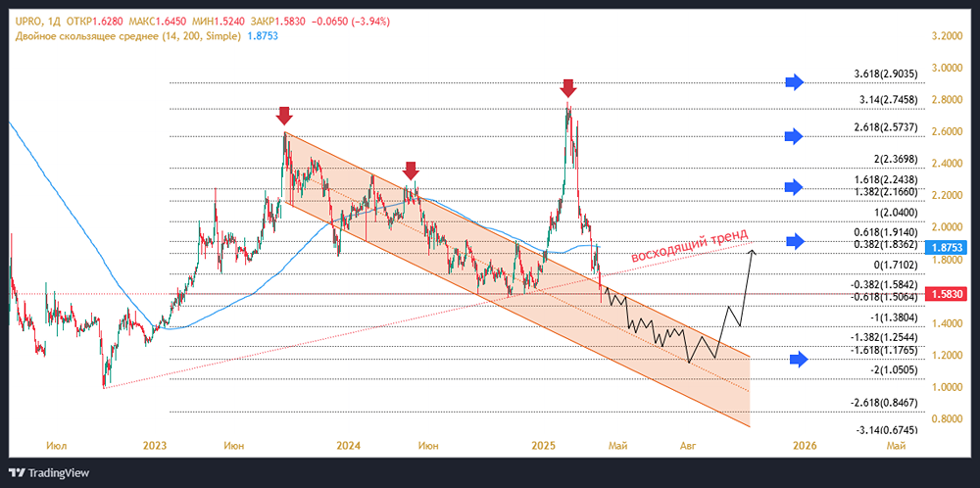Click Fibonacci level 1.618(2.2438)
Viewport: 980px width, 488px height.
(x=886, y=179)
